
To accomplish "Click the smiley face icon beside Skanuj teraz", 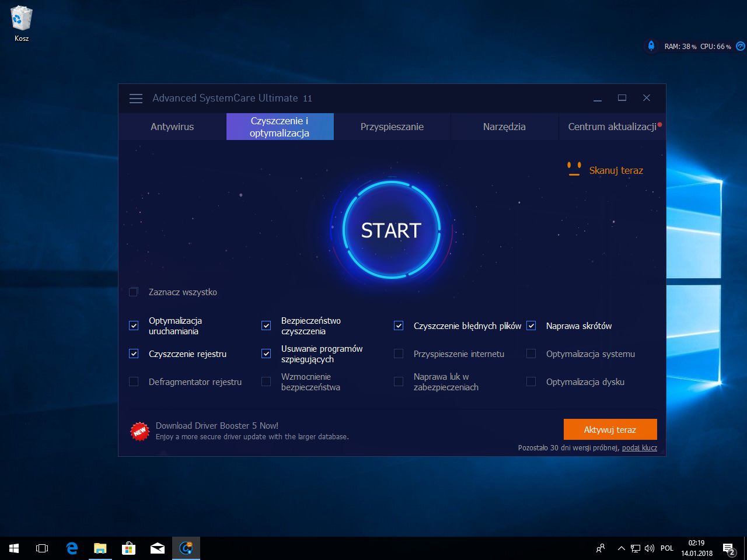I will (574, 169).
